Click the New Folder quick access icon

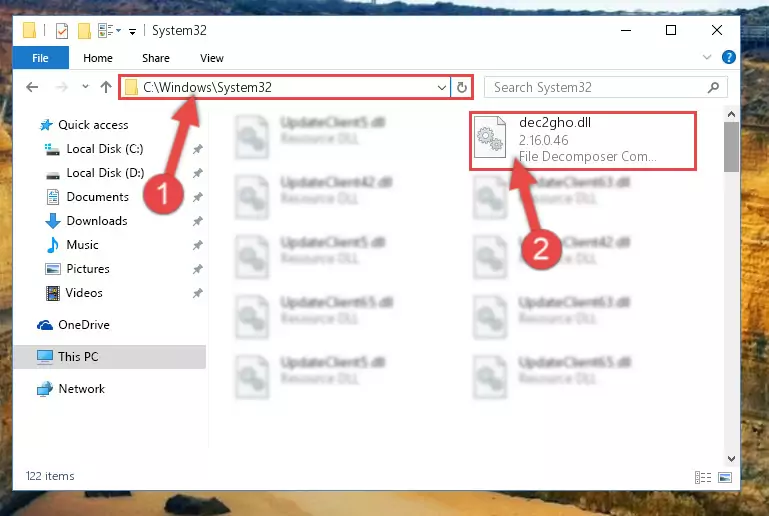click(x=84, y=31)
